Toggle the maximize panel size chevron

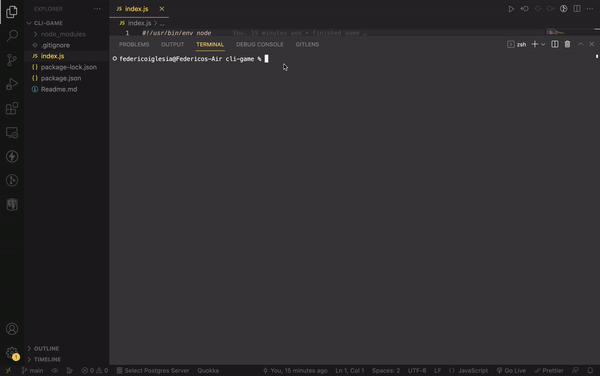coord(580,44)
